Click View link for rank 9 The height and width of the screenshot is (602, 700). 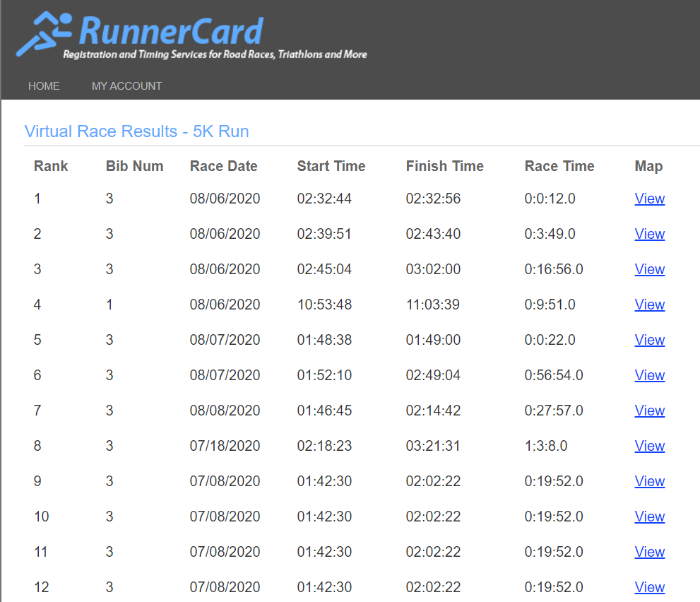coord(649,481)
